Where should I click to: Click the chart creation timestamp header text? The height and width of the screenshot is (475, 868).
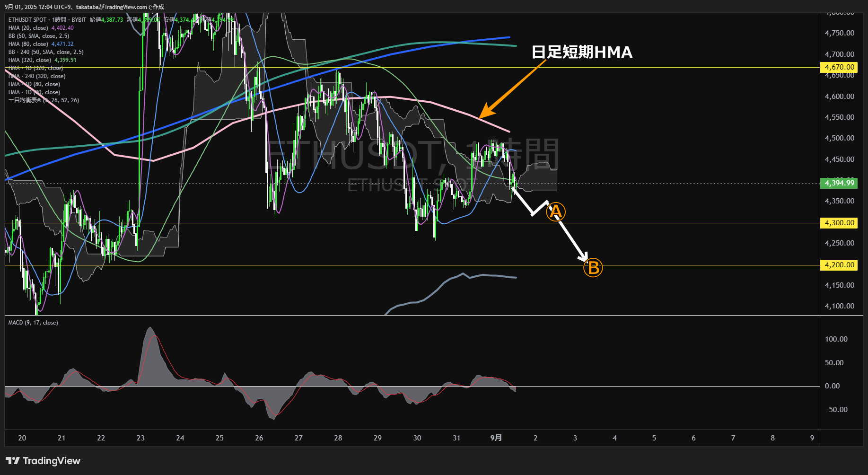[84, 7]
